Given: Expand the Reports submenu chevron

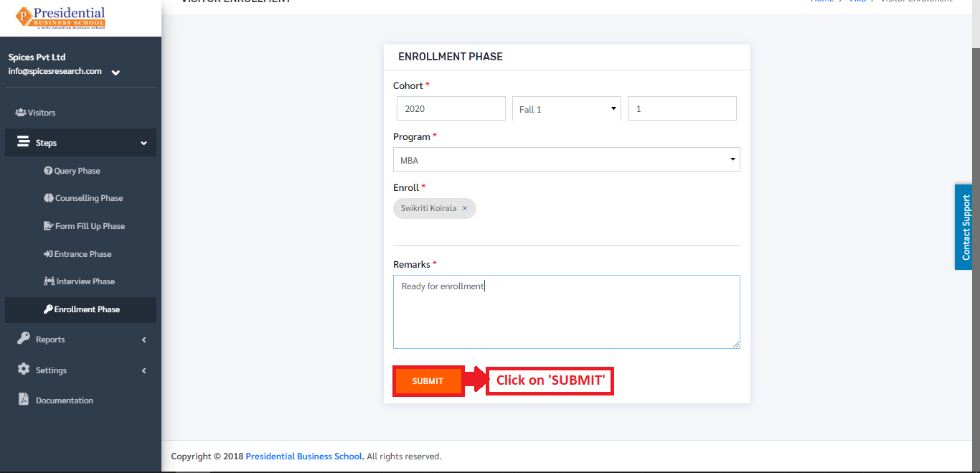Looking at the screenshot, I should [x=143, y=339].
